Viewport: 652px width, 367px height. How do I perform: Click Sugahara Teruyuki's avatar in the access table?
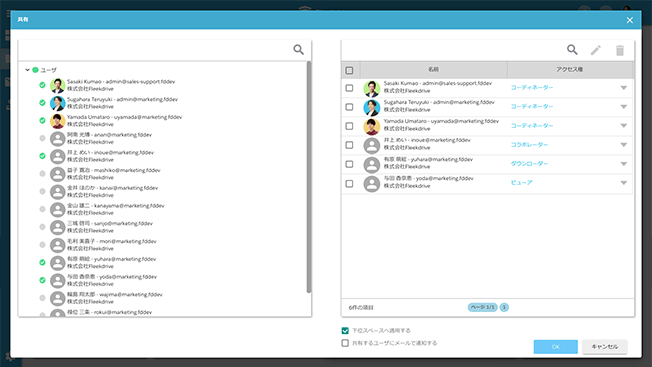point(371,107)
